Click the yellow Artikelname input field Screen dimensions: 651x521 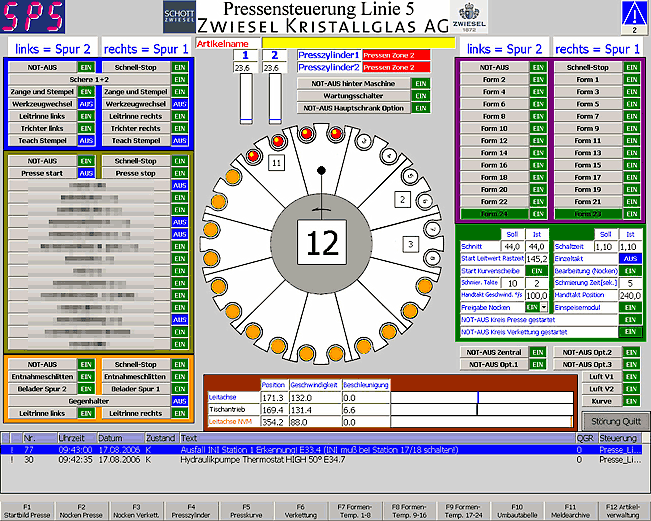click(358, 43)
